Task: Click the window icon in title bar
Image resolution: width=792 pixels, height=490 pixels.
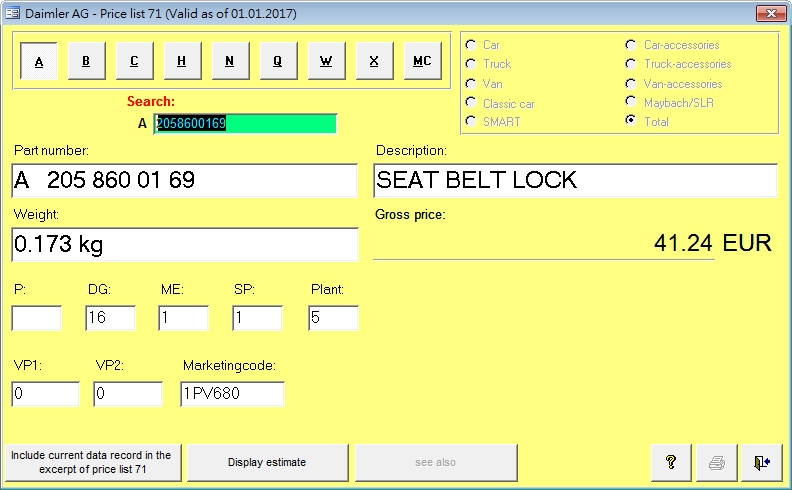Action: pos(12,13)
